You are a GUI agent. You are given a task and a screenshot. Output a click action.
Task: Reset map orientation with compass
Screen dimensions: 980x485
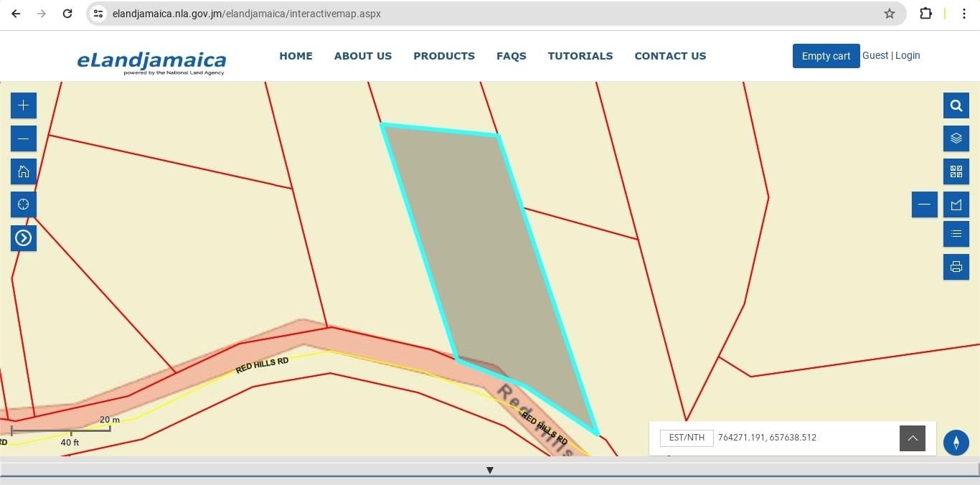[x=956, y=443]
